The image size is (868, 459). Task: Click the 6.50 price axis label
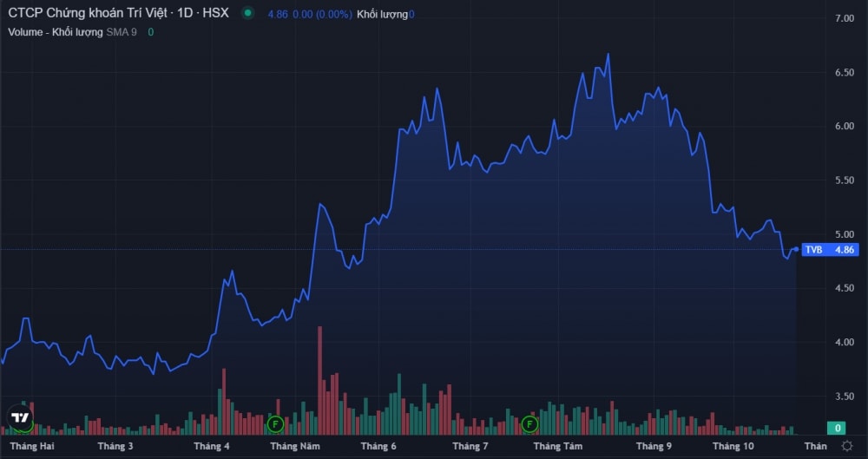coord(845,73)
